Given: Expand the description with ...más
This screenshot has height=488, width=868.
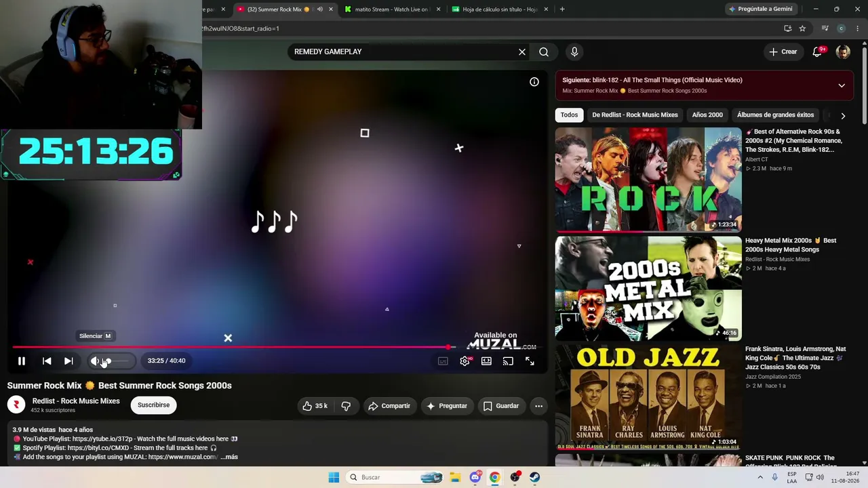Looking at the screenshot, I should tap(229, 457).
